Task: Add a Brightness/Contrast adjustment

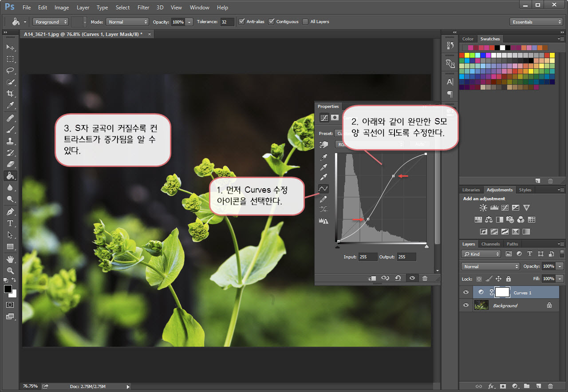Action: point(483,207)
